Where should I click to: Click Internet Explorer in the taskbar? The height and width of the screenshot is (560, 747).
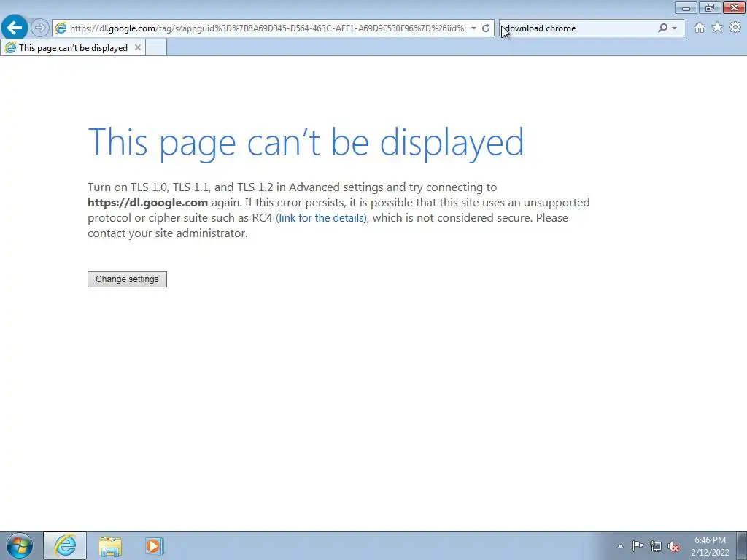tap(65, 545)
